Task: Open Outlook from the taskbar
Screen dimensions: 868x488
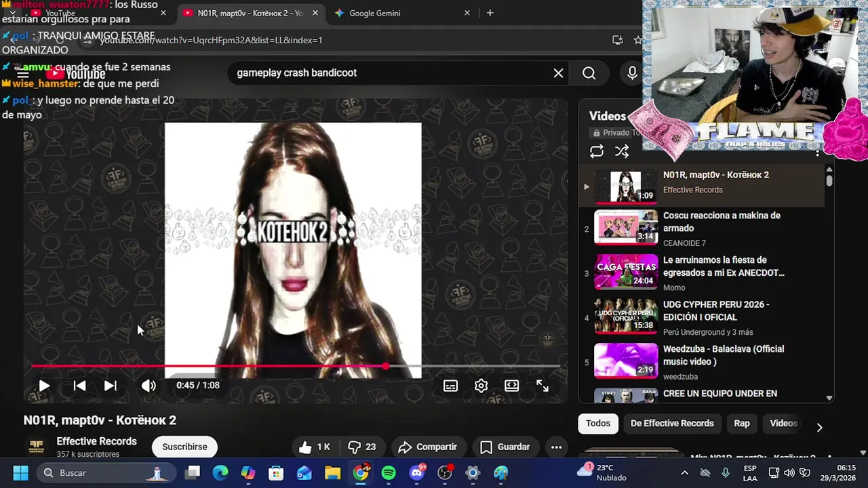Action: pyautogui.click(x=304, y=473)
